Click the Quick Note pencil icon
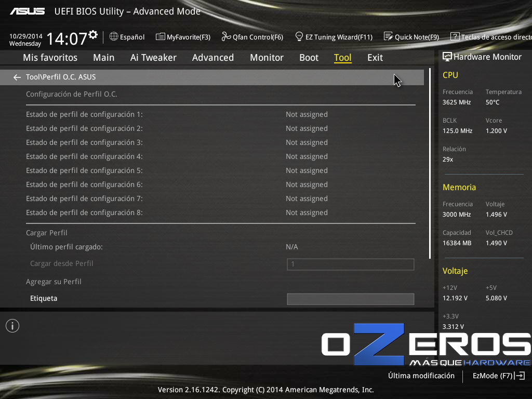Image resolution: width=532 pixels, height=399 pixels. pos(388,36)
